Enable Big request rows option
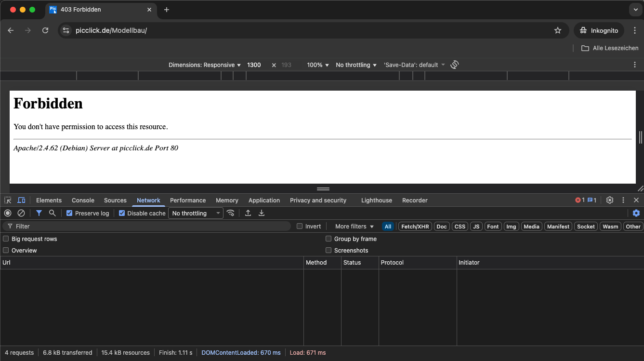 pos(6,239)
